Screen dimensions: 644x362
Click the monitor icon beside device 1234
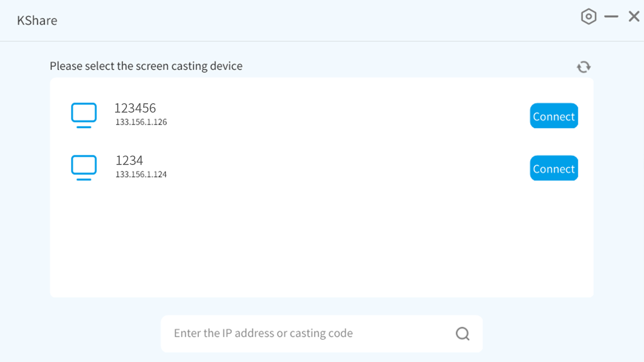point(84,167)
